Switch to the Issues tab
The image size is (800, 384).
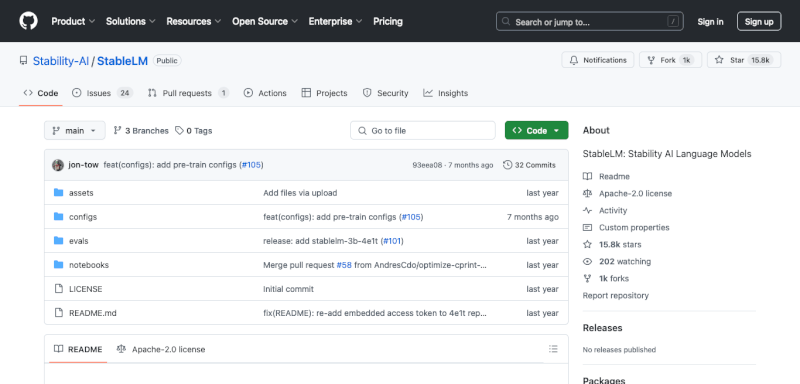click(x=103, y=93)
